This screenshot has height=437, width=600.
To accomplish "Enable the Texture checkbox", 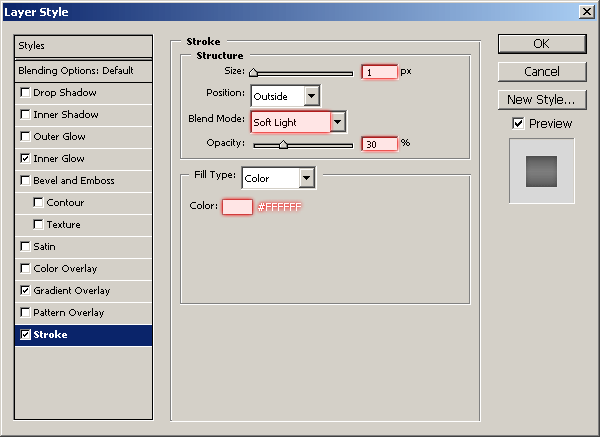I will (38, 224).
